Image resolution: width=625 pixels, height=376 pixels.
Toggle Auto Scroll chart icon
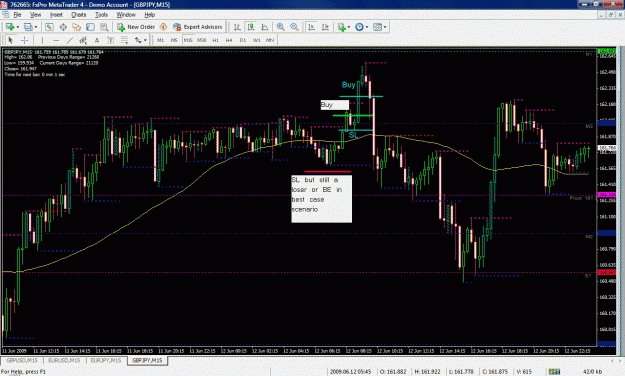[x=312, y=27]
